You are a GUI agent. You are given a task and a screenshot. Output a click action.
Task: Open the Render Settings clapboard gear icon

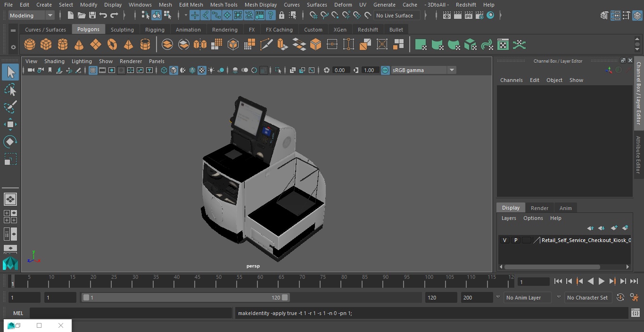pyautogui.click(x=479, y=16)
